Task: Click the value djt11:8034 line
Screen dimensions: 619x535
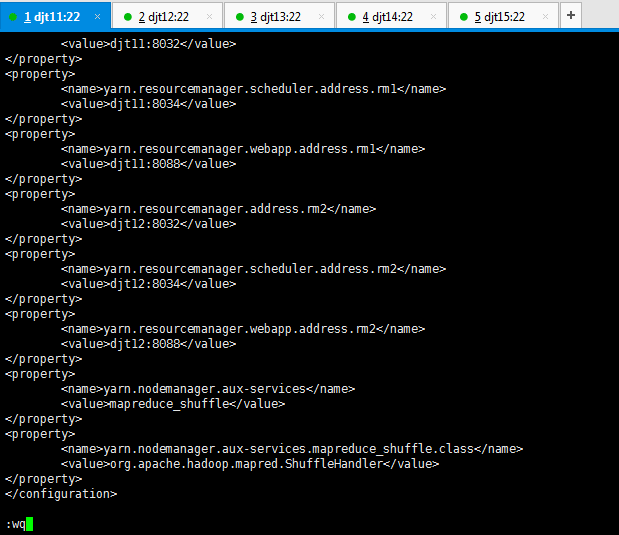Action: [x=148, y=104]
